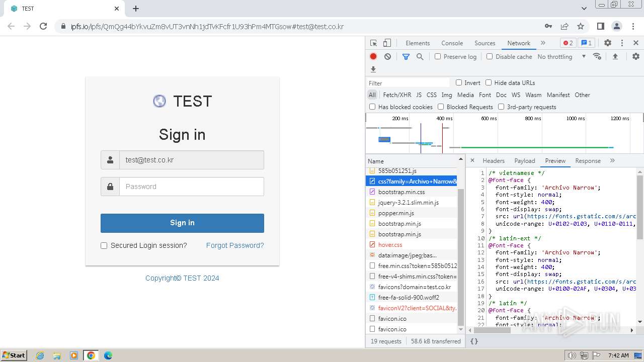The image size is (644, 362).
Task: Bookmark this page with the star
Action: click(581, 27)
